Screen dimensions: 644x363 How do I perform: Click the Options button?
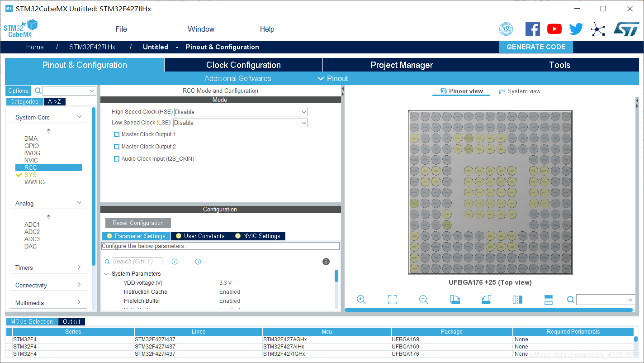point(18,91)
